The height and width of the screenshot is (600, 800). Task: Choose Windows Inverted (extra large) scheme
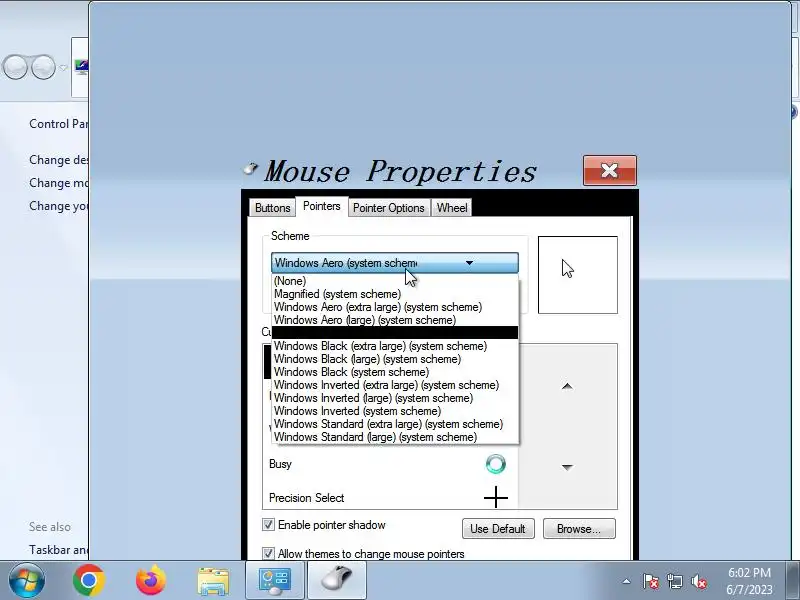(395, 385)
